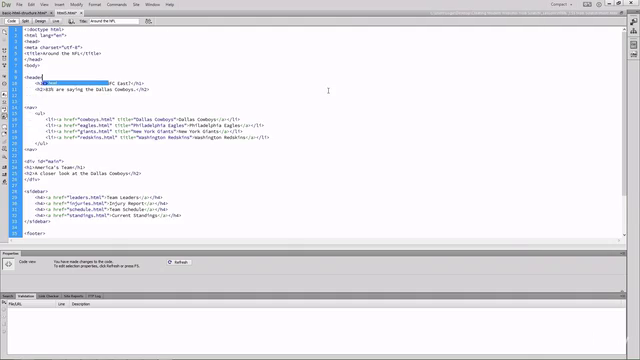The image size is (640, 360).
Task: Select the Validation tab
Action: click(26, 296)
